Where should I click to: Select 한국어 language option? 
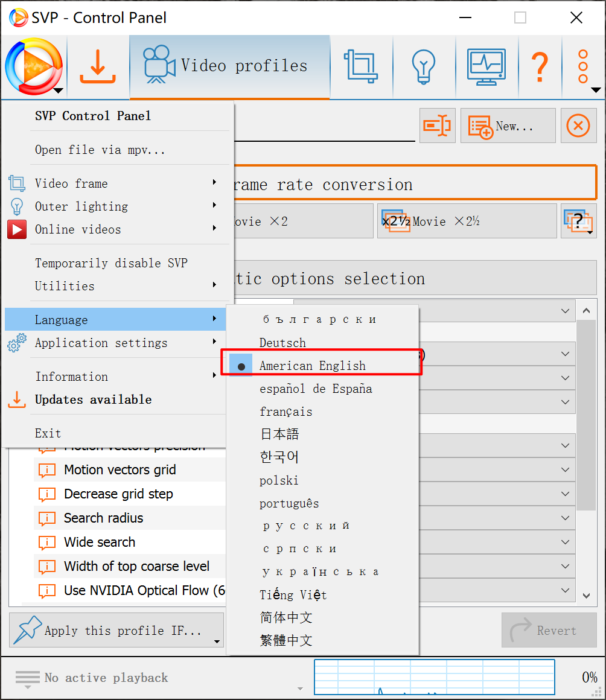[322, 457]
